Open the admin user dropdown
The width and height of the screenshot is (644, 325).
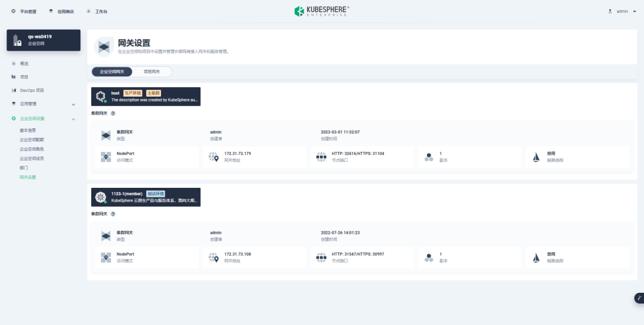pyautogui.click(x=623, y=11)
